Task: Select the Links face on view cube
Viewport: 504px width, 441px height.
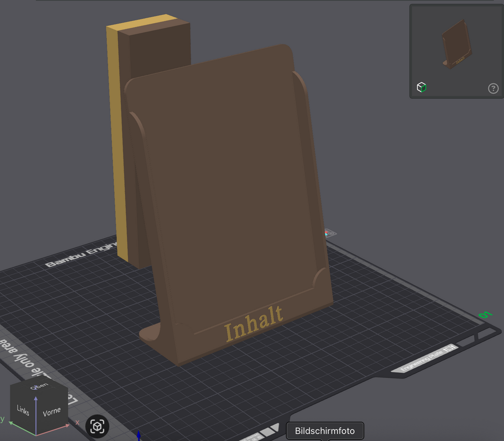Action: [x=23, y=410]
